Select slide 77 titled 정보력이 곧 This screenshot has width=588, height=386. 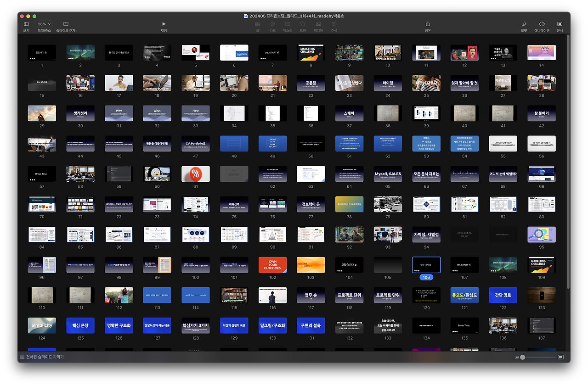pyautogui.click(x=311, y=204)
